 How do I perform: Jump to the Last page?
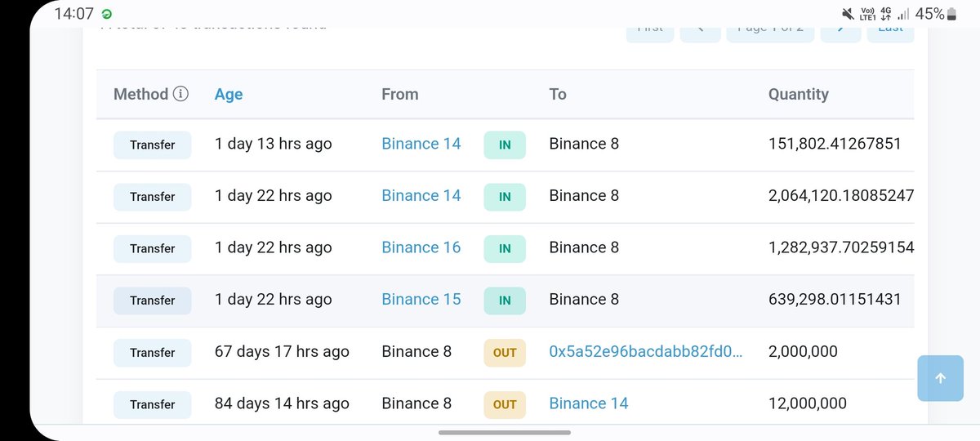[x=890, y=29]
